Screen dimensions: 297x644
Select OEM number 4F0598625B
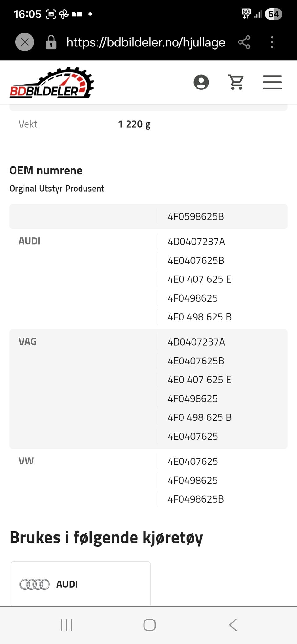point(196,216)
